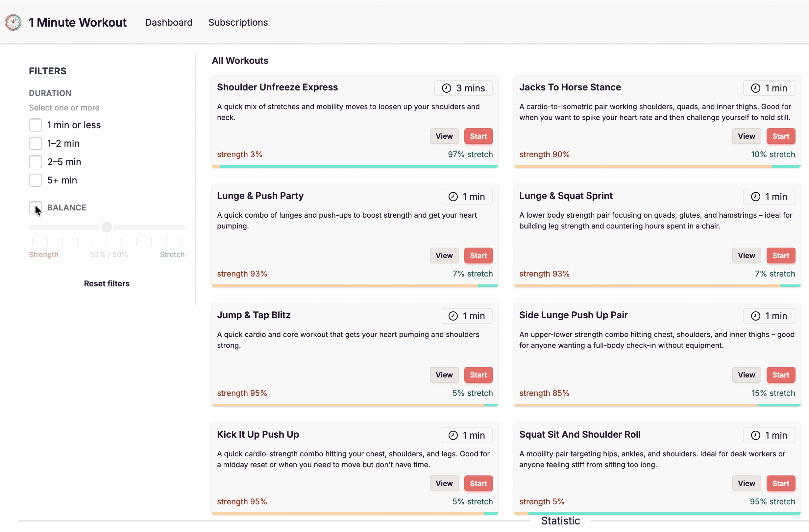Click clock icon on Kick It Up Push Up
The image size is (809, 532).
(453, 435)
